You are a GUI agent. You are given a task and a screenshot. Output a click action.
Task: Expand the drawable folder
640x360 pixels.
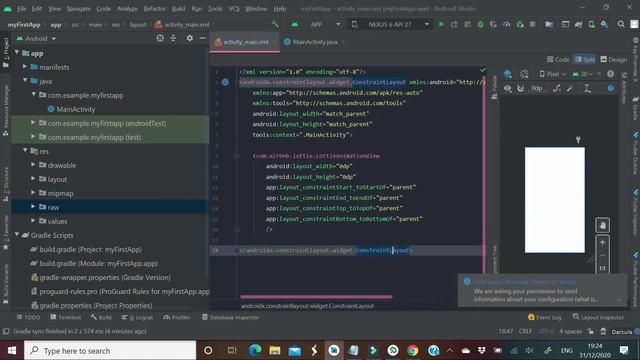coord(33,164)
